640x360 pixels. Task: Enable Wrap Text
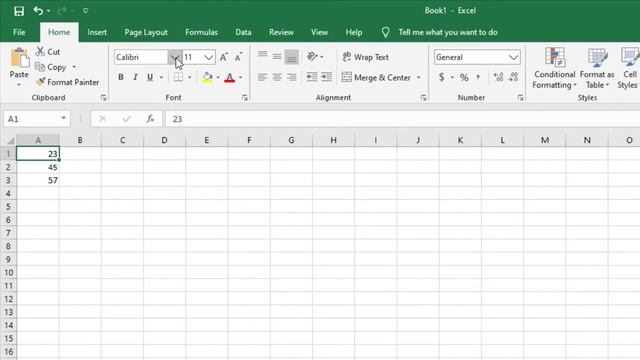pyautogui.click(x=365, y=57)
